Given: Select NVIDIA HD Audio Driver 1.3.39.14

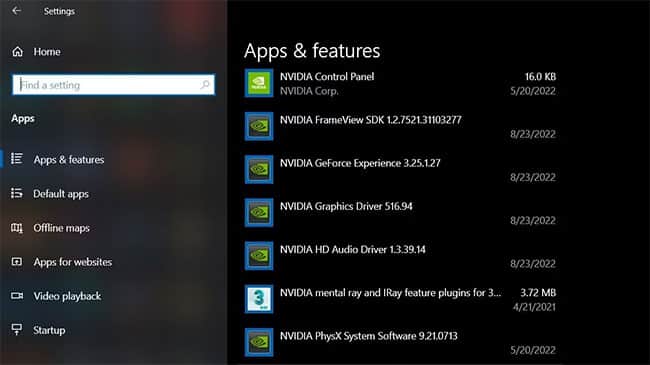Looking at the screenshot, I should [400, 256].
